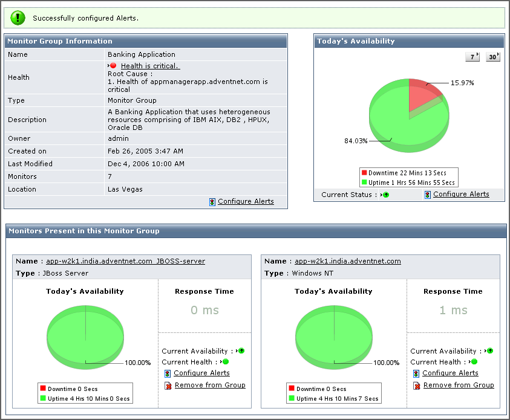Image resolution: width=510 pixels, height=420 pixels.
Task: Click Windows NT Current Availability up icon
Action: tap(490, 351)
